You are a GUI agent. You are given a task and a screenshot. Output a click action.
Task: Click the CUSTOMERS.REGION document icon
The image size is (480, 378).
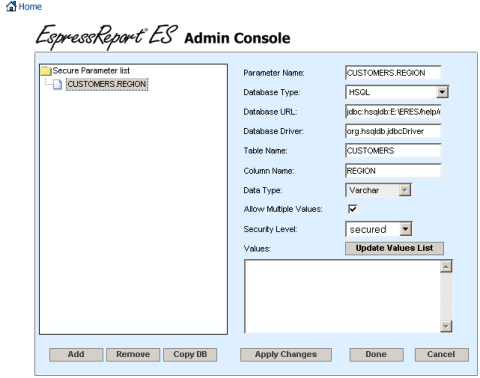[x=58, y=84]
